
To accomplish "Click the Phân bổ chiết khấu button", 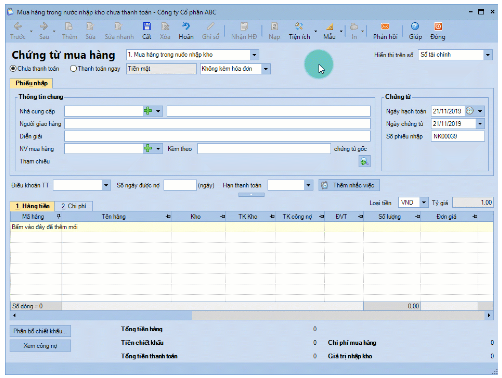I will [x=40, y=331].
